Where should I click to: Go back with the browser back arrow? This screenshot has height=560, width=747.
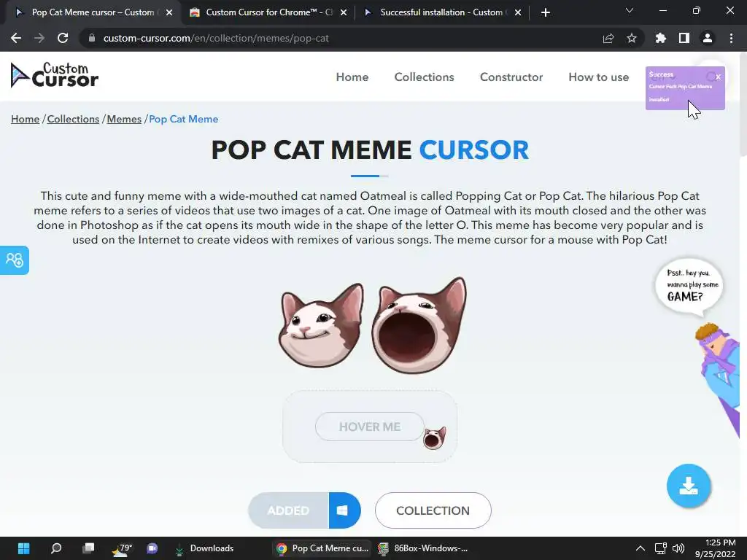point(16,38)
